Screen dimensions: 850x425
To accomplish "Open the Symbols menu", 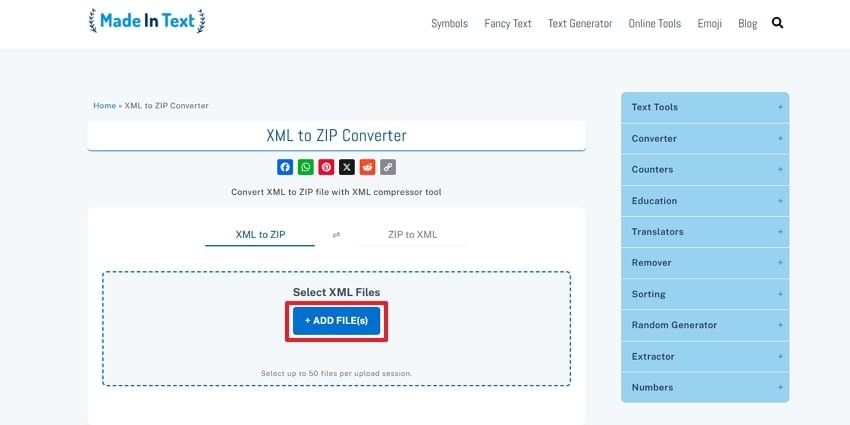I will tap(449, 23).
